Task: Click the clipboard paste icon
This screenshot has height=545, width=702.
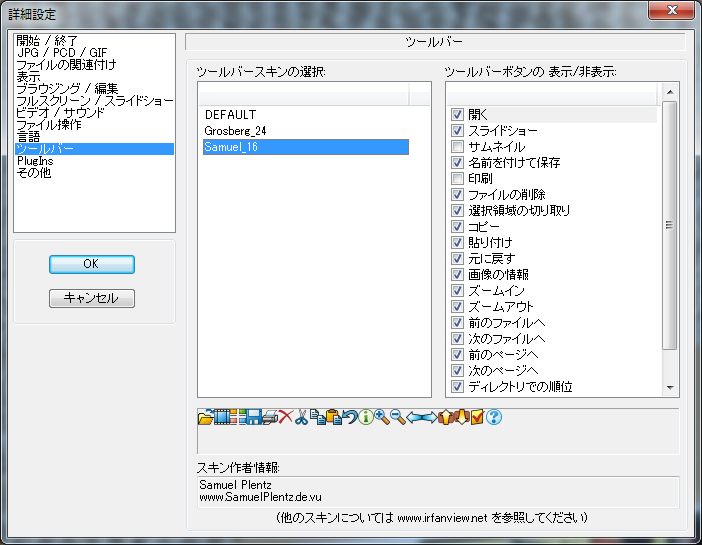Action: tap(334, 417)
